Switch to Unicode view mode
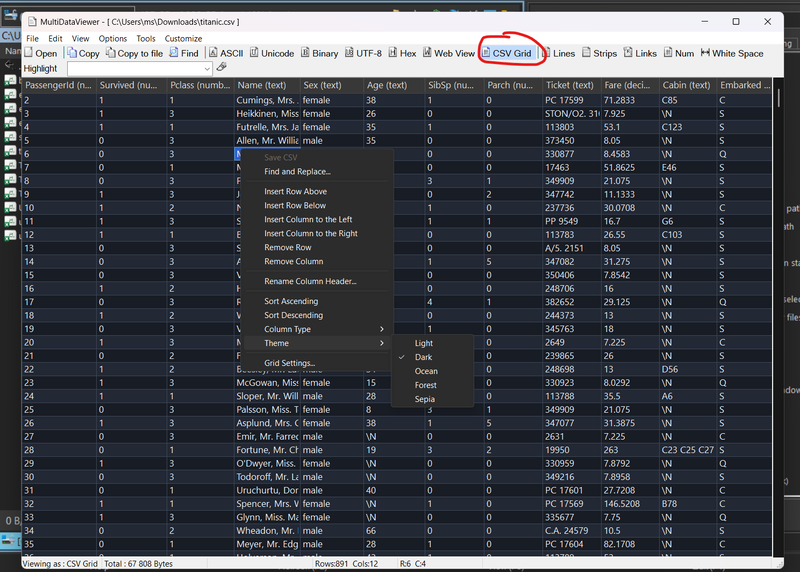Viewport: 800px width, 572px height. coord(272,53)
